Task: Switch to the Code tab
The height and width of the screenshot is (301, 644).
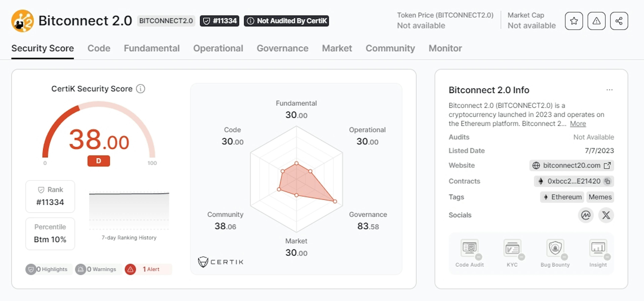Action: point(99,48)
